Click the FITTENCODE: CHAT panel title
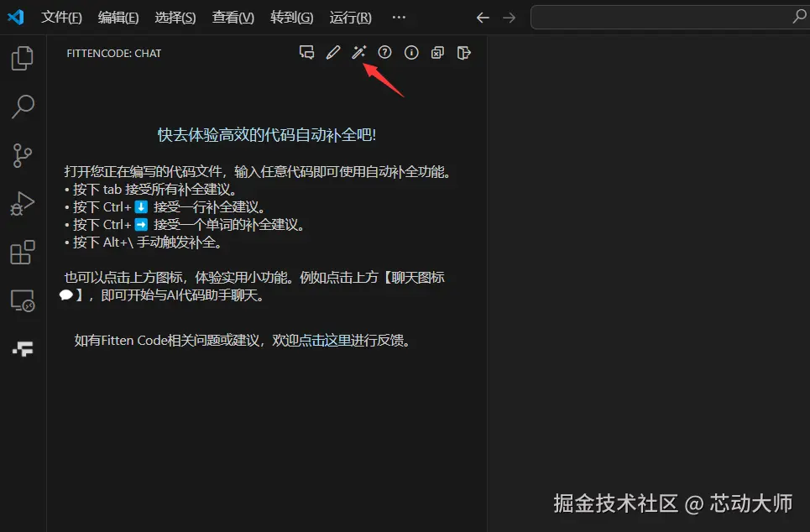Screen dimensions: 810x532 coord(113,53)
